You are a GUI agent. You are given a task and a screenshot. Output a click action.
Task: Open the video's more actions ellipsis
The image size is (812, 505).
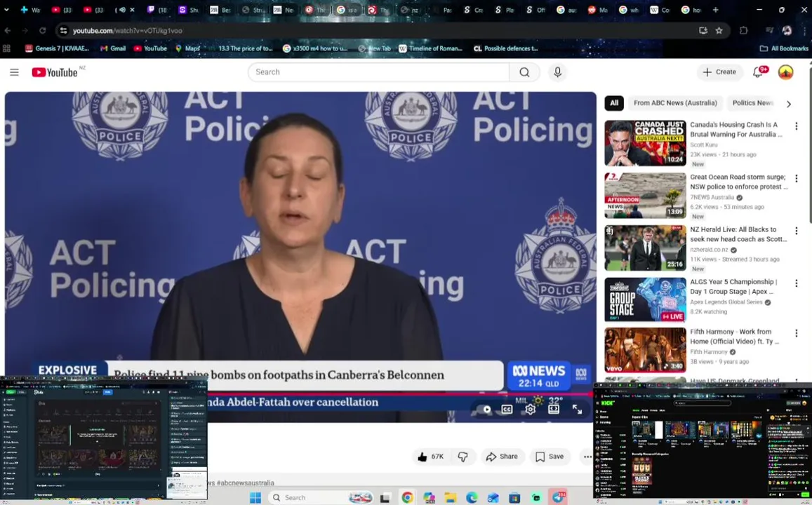coord(587,457)
